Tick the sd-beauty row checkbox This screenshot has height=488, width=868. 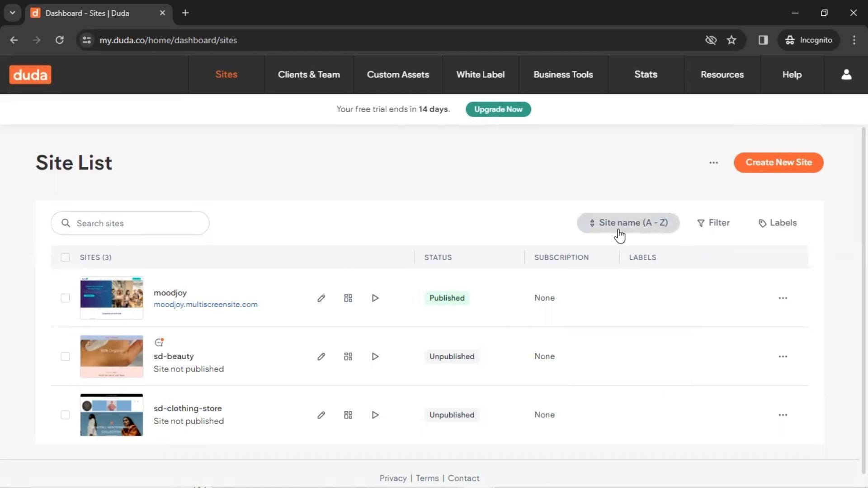pyautogui.click(x=65, y=357)
